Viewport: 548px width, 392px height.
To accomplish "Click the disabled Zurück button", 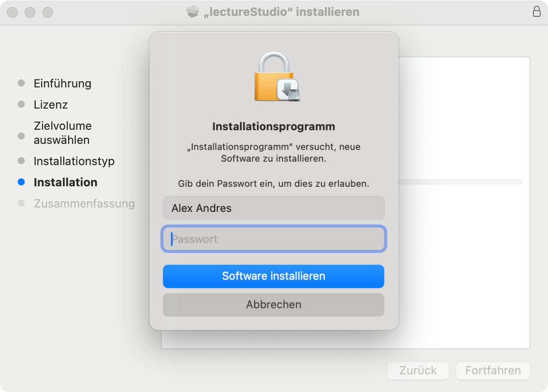I will [x=418, y=371].
